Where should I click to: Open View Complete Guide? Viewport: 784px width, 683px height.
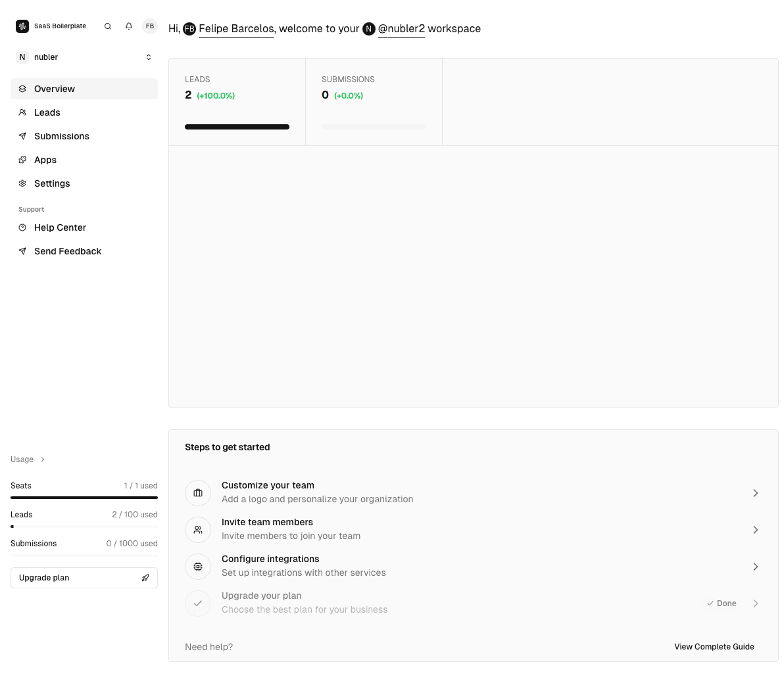point(714,647)
